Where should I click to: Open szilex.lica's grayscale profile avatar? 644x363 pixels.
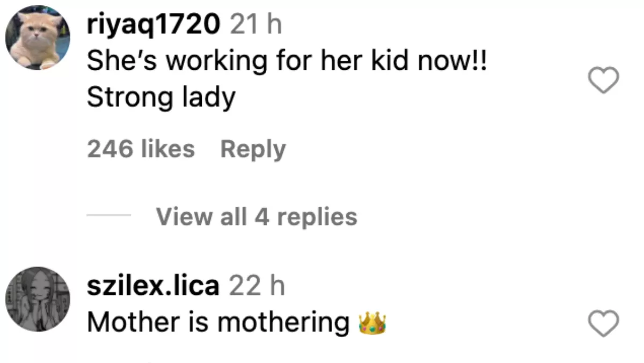38,299
